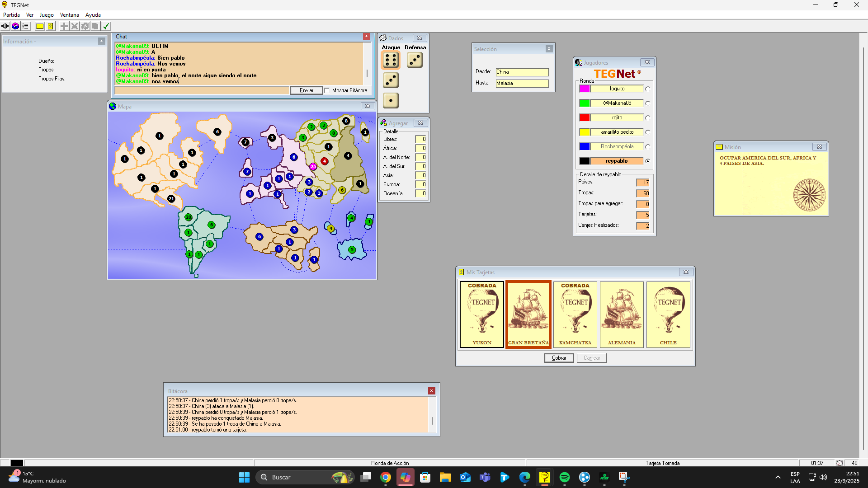This screenshot has height=488, width=868.
Task: Click the chat message input field
Action: [202, 91]
